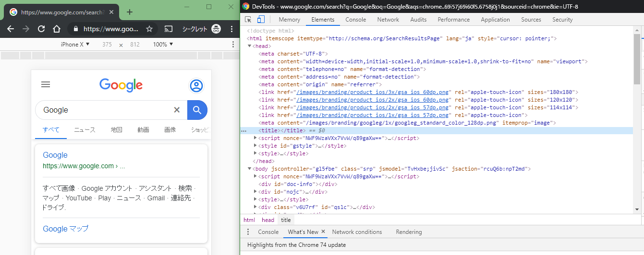Open DevTools drawer three-dot menu

pyautogui.click(x=248, y=232)
